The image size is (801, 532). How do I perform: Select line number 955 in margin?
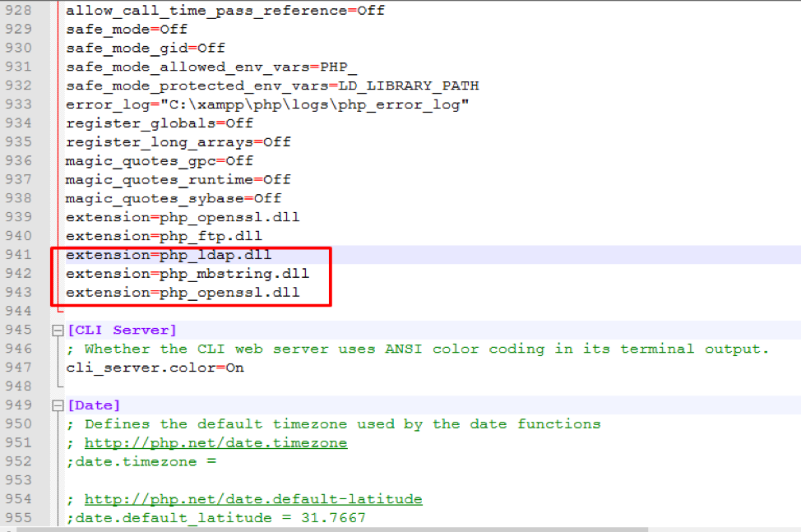(18, 517)
